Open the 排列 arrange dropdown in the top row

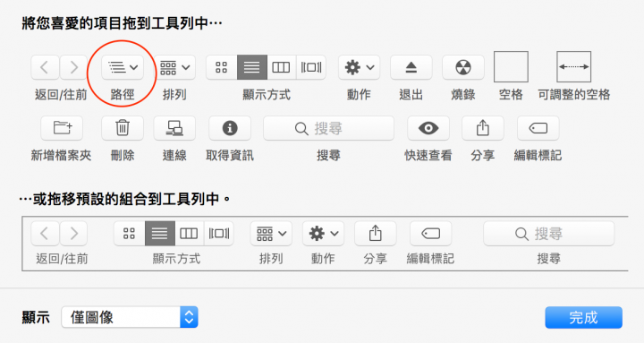174,67
